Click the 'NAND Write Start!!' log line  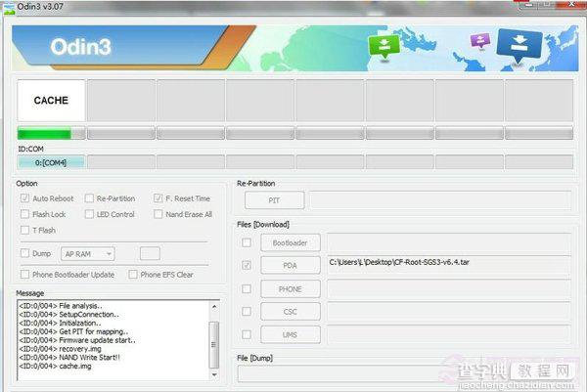(69, 357)
